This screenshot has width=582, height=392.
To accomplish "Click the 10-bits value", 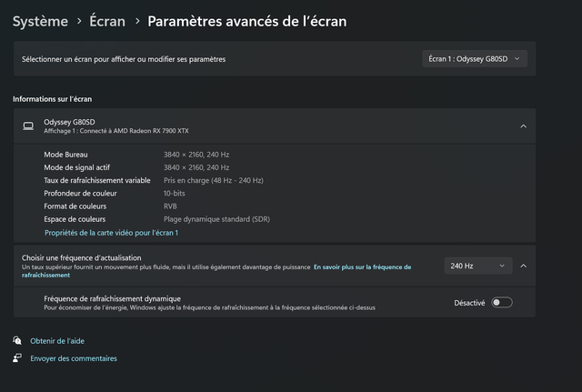I will 174,194.
